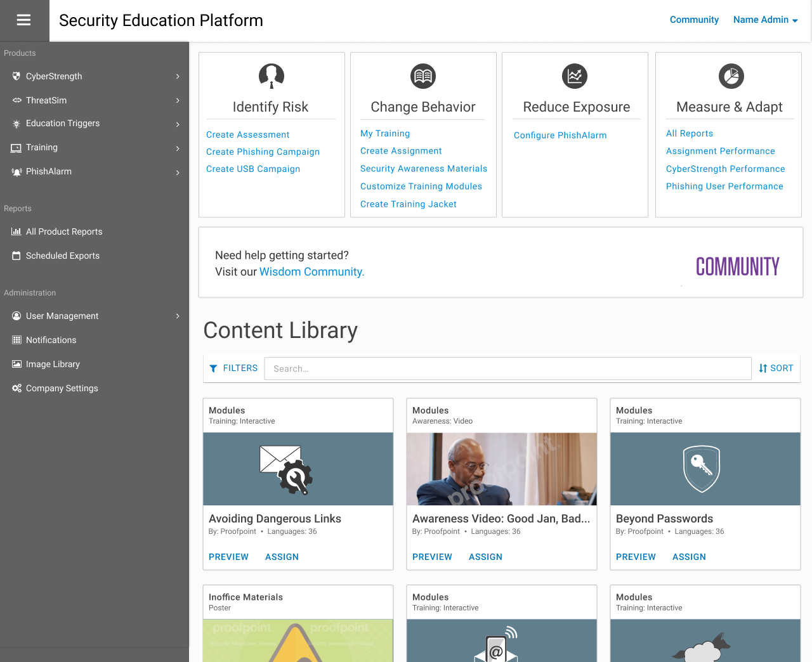Image resolution: width=812 pixels, height=662 pixels.
Task: Click the Change Behavior book icon
Action: click(423, 76)
